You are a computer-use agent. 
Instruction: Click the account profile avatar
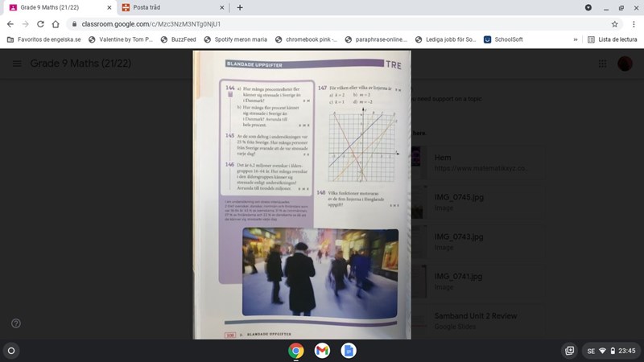(x=625, y=64)
